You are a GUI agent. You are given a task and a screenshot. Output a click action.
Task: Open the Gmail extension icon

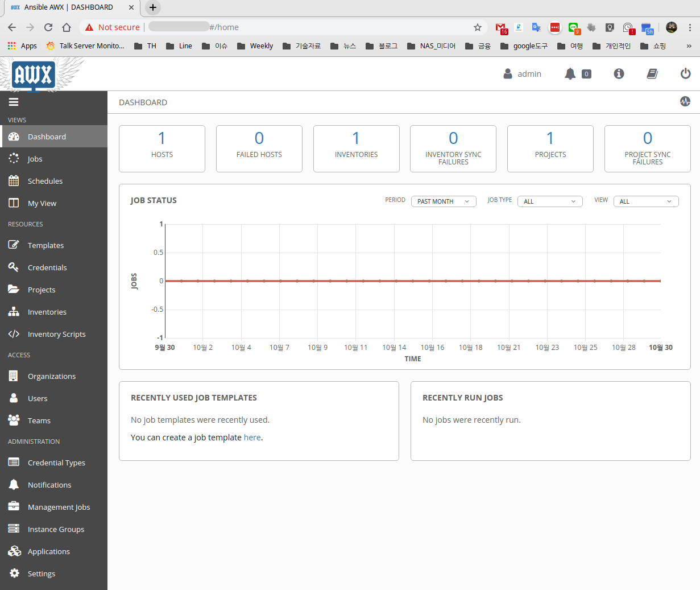click(x=501, y=28)
